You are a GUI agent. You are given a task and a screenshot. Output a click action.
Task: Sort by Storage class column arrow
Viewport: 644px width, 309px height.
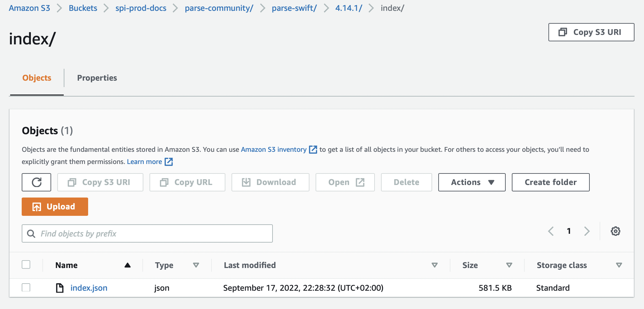(619, 265)
